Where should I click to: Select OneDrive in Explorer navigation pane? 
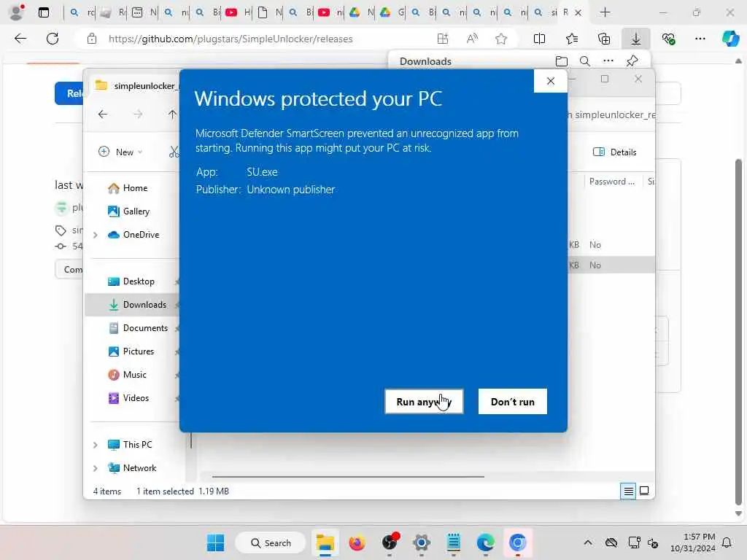[x=133, y=235]
